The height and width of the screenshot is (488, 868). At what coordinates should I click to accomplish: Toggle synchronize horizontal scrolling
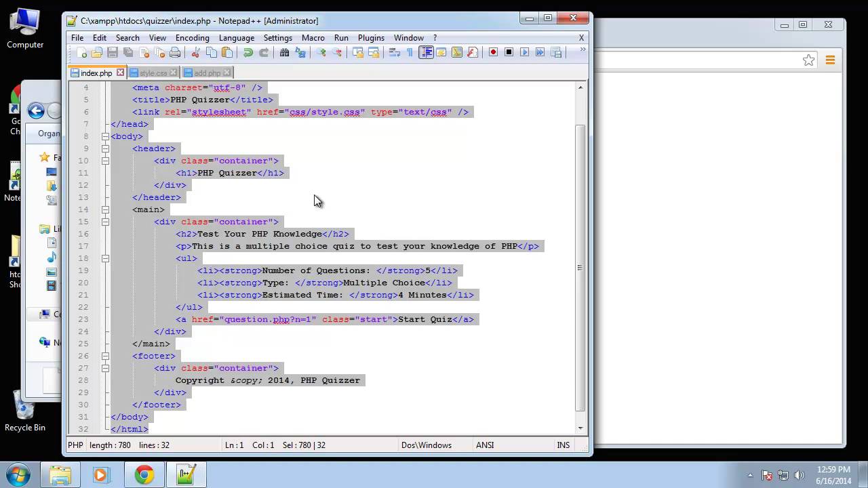point(374,52)
